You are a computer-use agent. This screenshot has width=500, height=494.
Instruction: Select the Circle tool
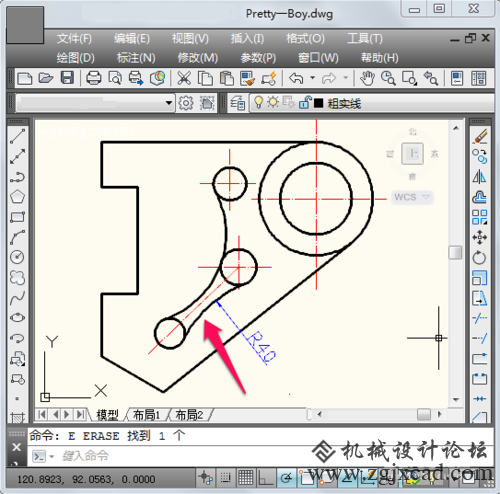pos(17,257)
